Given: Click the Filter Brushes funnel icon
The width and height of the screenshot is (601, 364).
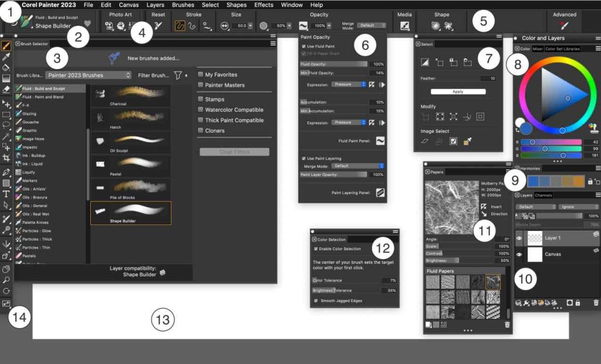Looking at the screenshot, I should coord(178,76).
